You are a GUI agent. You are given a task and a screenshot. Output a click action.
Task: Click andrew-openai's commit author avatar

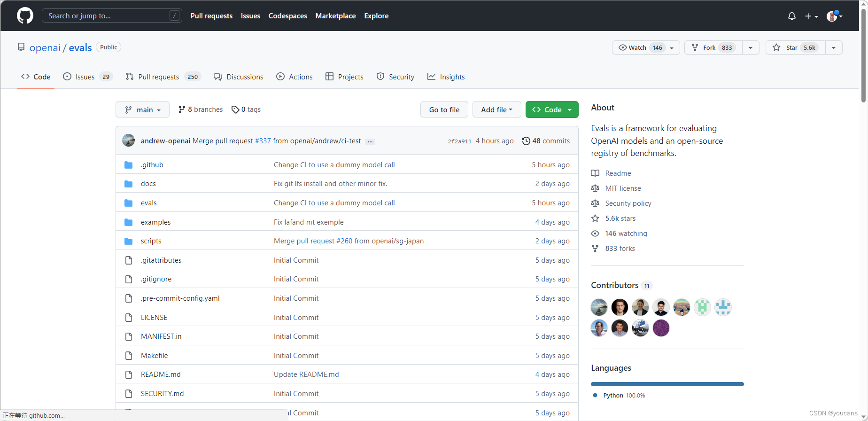point(129,140)
